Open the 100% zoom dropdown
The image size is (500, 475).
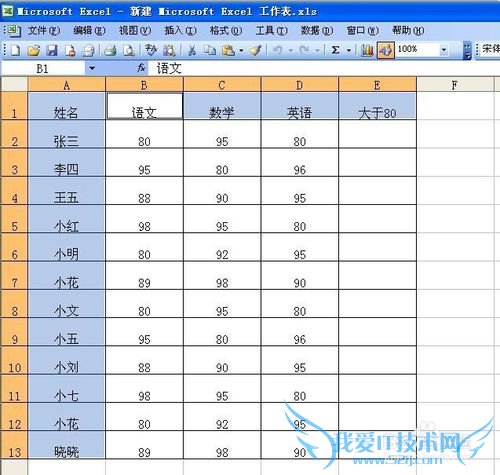[444, 50]
